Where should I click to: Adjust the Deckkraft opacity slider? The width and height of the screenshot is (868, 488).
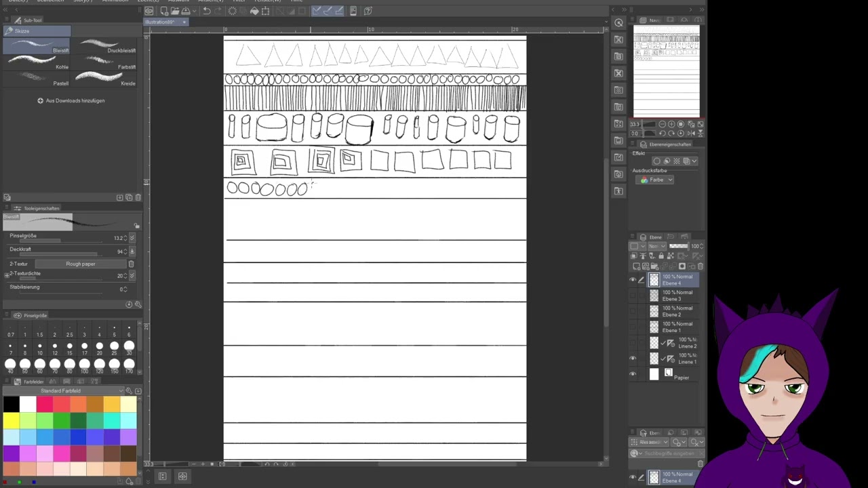point(61,255)
